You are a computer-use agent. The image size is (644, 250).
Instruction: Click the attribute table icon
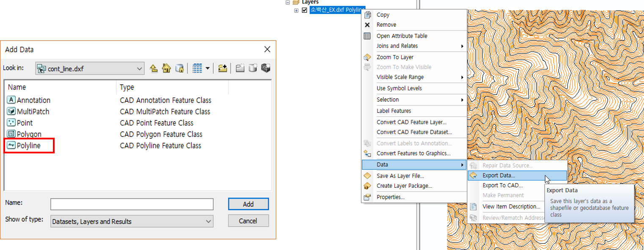tap(367, 36)
